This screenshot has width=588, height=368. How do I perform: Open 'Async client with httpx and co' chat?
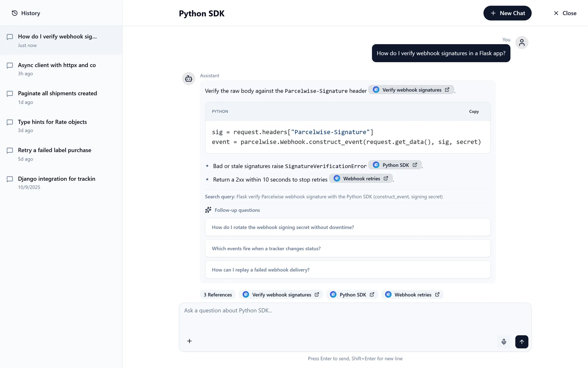coord(61,69)
